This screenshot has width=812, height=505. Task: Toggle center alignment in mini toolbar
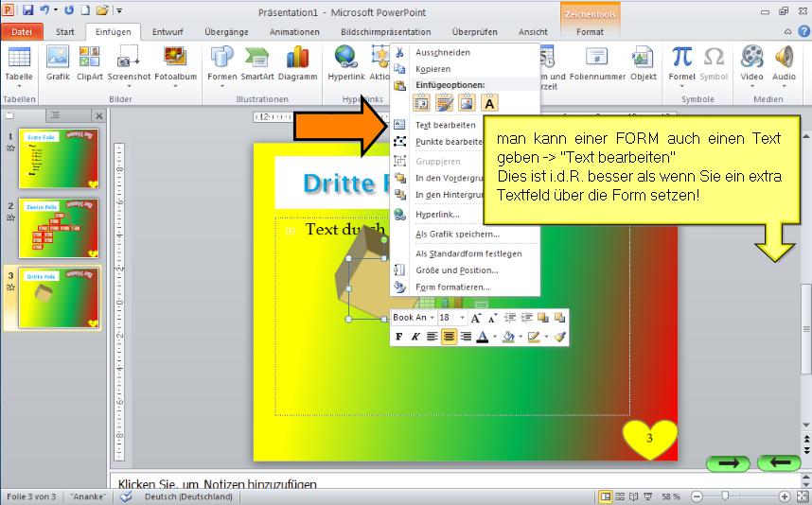[x=449, y=337]
